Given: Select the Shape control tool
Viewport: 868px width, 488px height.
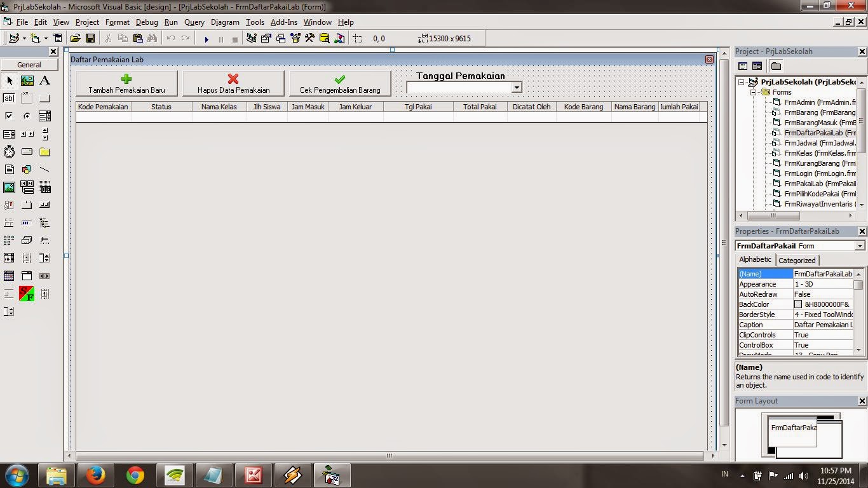Looking at the screenshot, I should [27, 170].
